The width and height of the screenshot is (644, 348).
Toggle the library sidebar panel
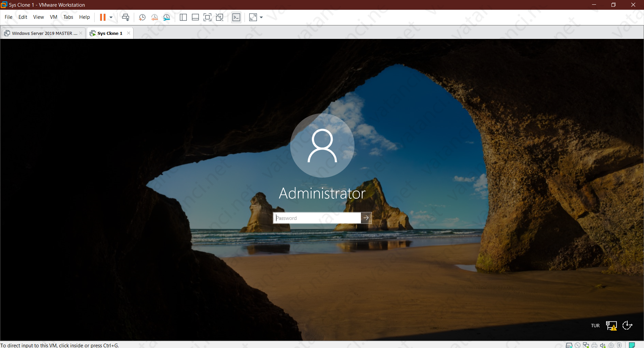coord(183,17)
